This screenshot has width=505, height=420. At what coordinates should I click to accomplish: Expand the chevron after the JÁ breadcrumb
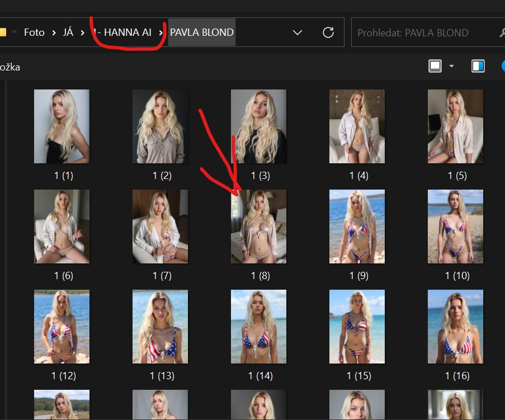(83, 32)
